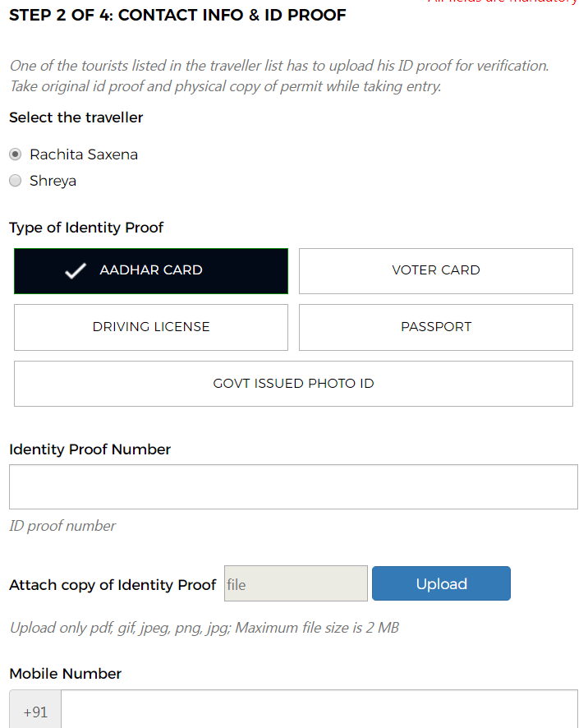
Task: Select Govt Issued Photo ID option
Action: pos(293,384)
